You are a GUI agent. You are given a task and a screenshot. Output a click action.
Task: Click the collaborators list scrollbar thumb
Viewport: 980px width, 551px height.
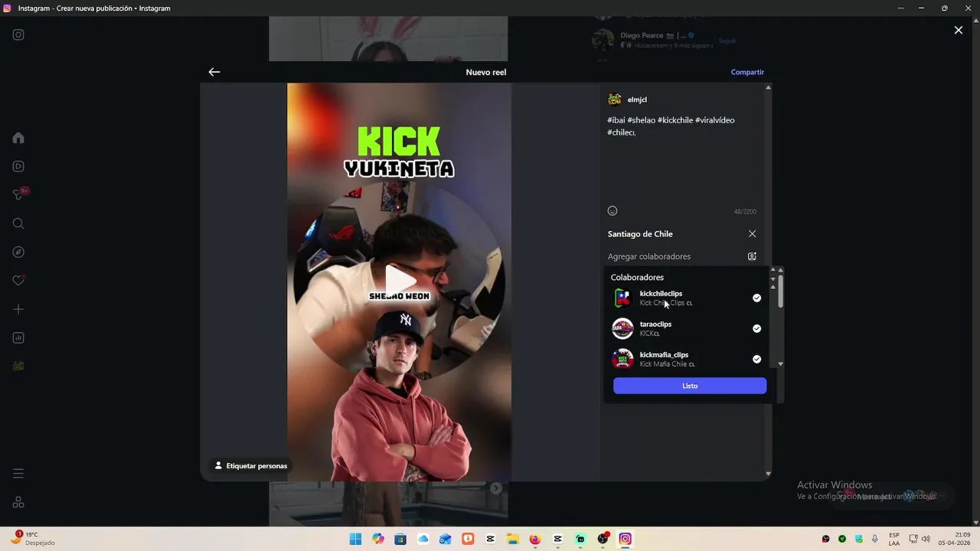780,292
